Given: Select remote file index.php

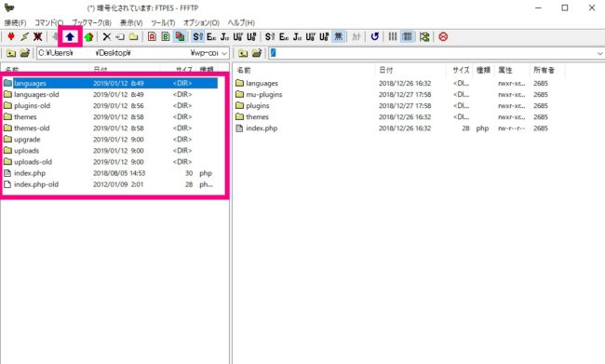Looking at the screenshot, I should point(262,128).
